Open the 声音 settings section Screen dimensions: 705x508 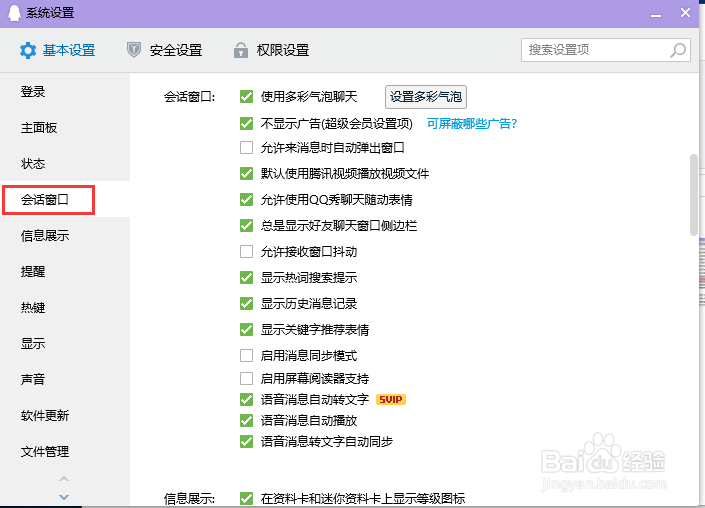[x=33, y=379]
